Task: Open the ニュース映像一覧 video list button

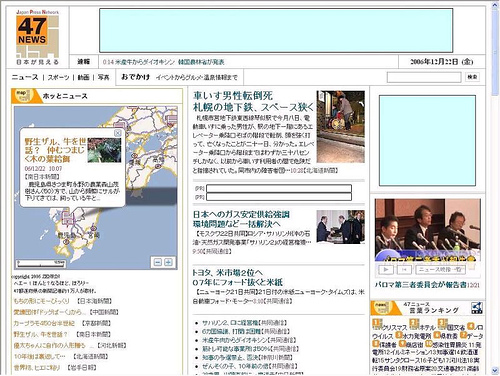Action: point(441,269)
